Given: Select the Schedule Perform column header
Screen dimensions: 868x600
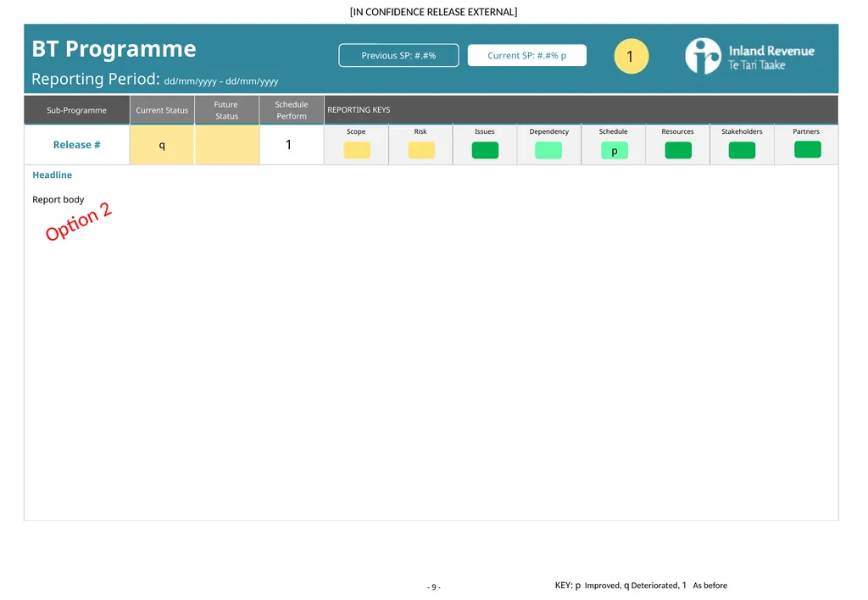Looking at the screenshot, I should (292, 110).
